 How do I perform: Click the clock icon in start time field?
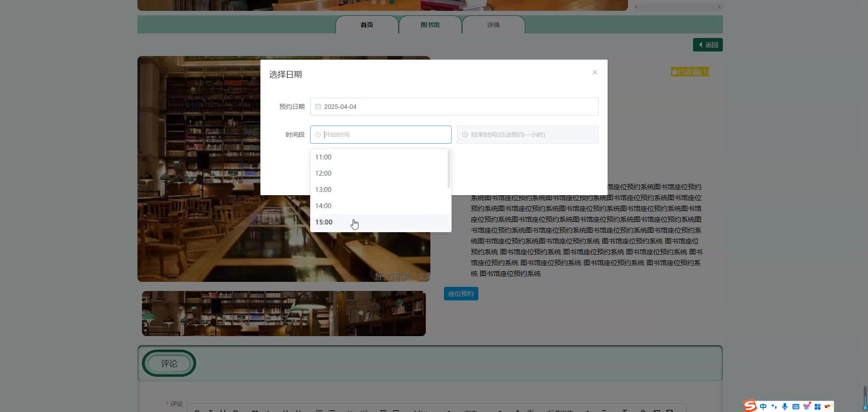tap(318, 135)
